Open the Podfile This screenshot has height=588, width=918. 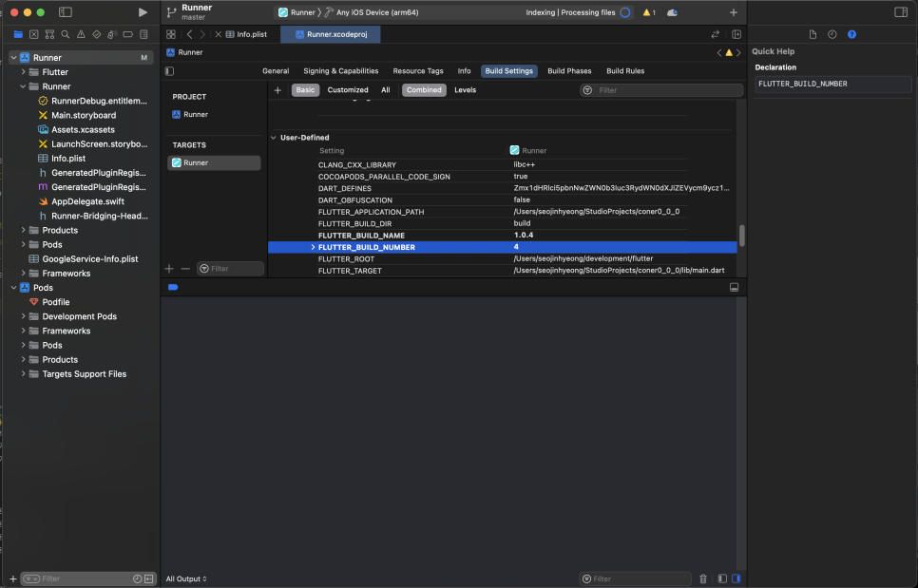56,302
